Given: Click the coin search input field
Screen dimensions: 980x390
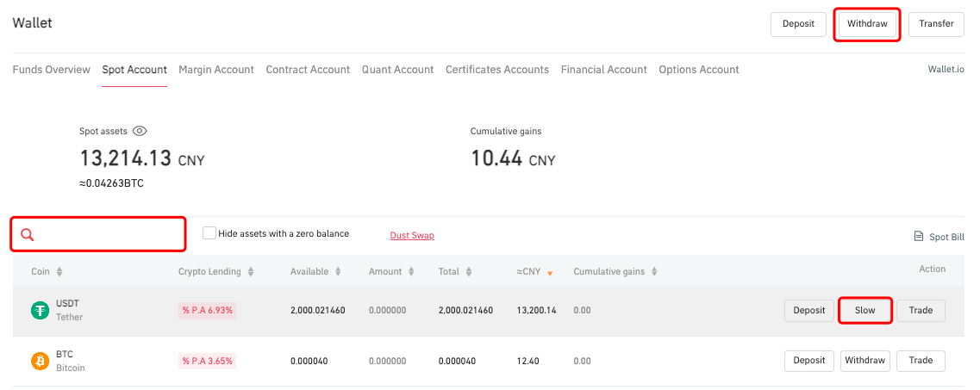Looking at the screenshot, I should click(x=108, y=235).
